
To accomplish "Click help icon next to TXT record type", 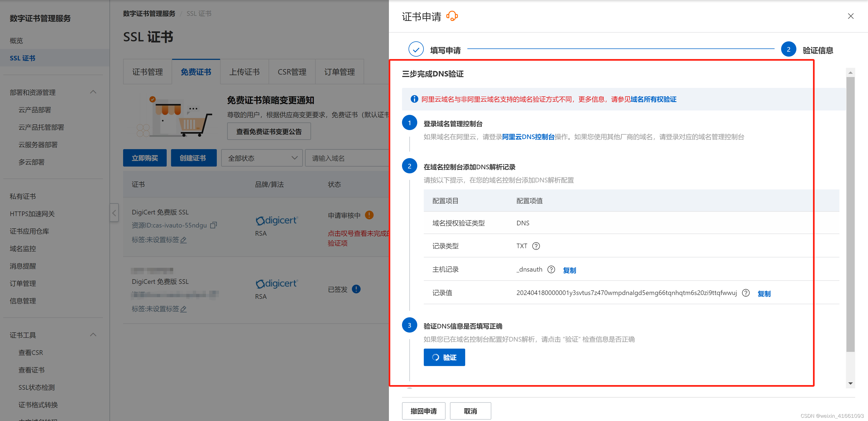I will tap(536, 246).
